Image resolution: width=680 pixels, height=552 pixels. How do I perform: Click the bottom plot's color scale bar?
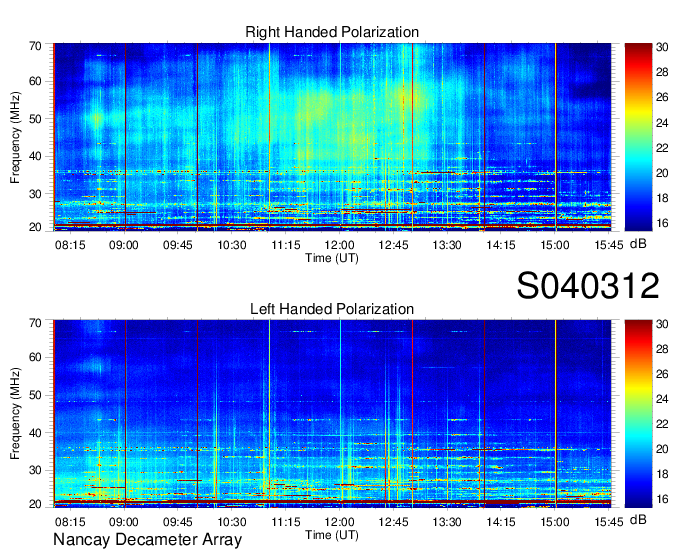click(638, 414)
